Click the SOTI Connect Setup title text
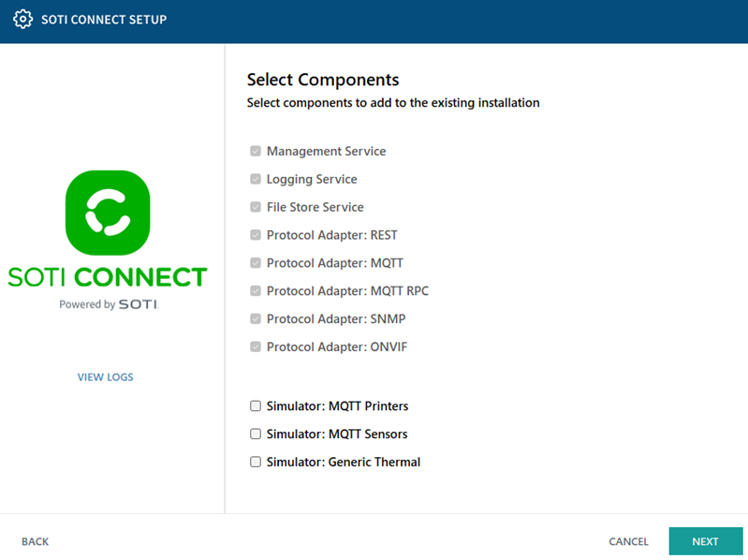The image size is (748, 560). pos(104,20)
